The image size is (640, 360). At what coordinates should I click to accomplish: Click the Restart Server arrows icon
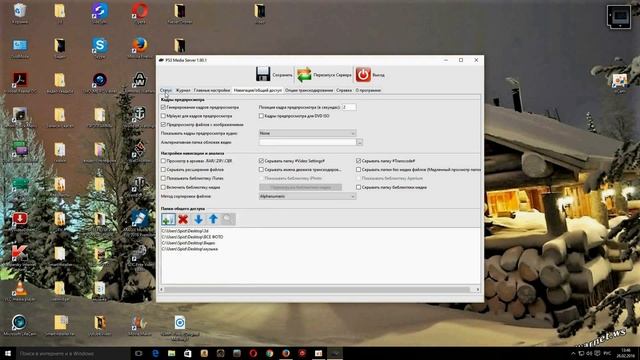[x=304, y=75]
